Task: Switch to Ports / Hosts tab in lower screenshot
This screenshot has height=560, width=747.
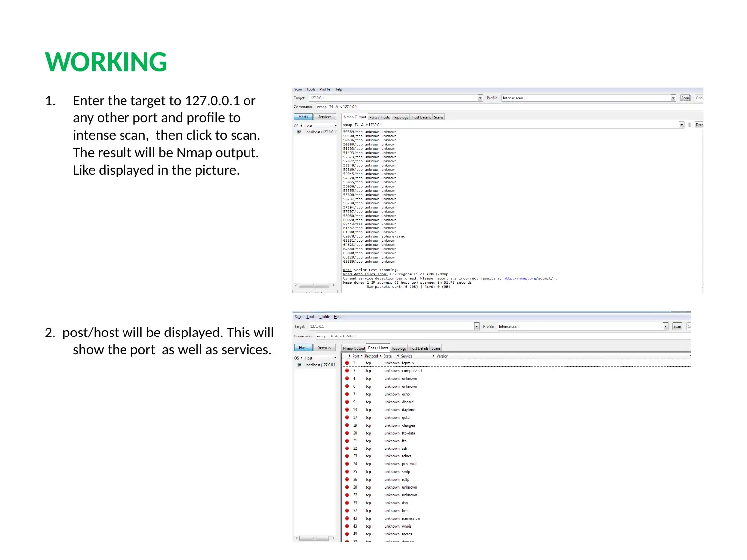Action: click(x=378, y=348)
